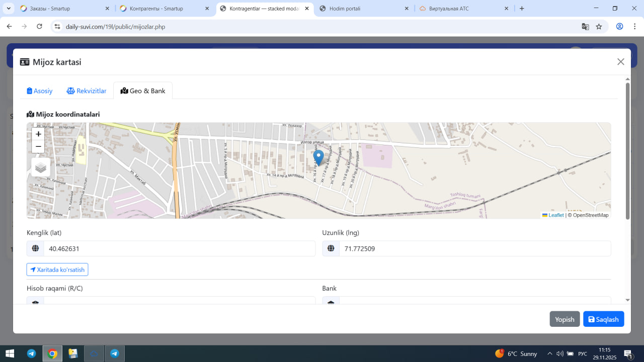
Task: Show hidden system tray icons
Action: [549, 353]
